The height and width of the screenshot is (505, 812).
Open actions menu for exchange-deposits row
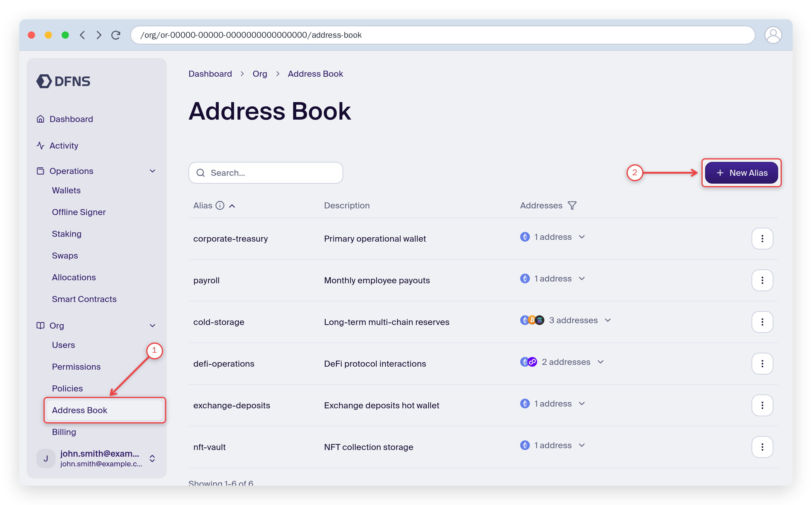762,405
